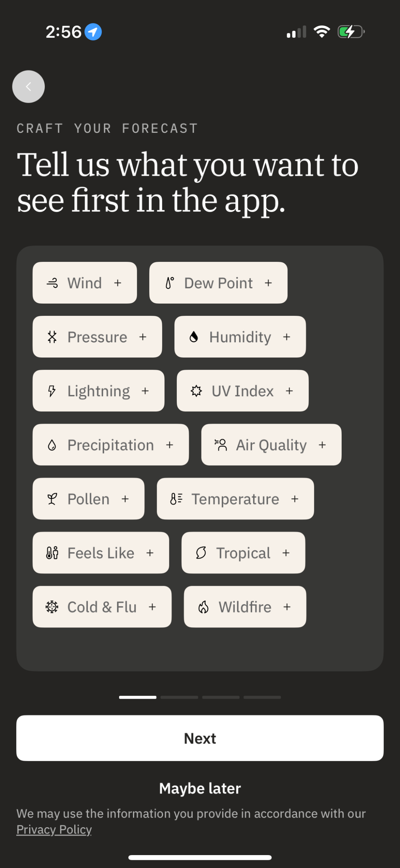Screen dimensions: 400x868
Task: Click the Temperature thermometer icon
Action: [x=175, y=499]
